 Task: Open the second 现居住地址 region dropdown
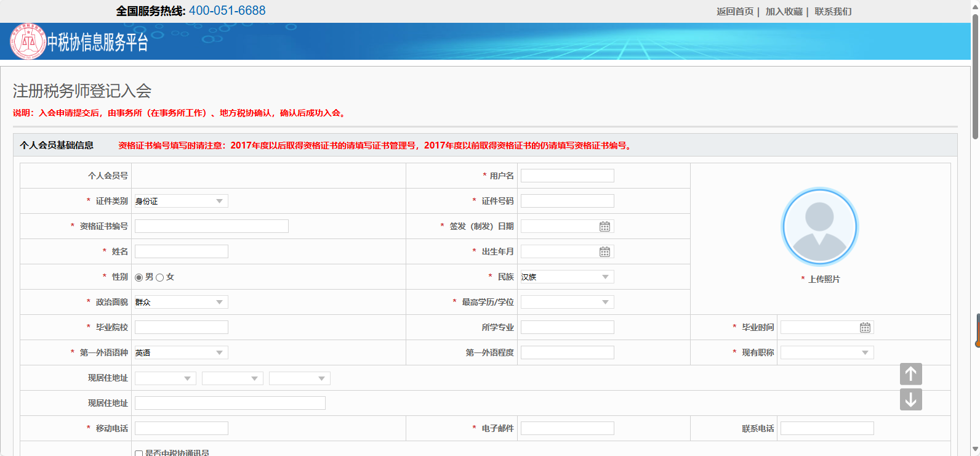click(x=233, y=378)
